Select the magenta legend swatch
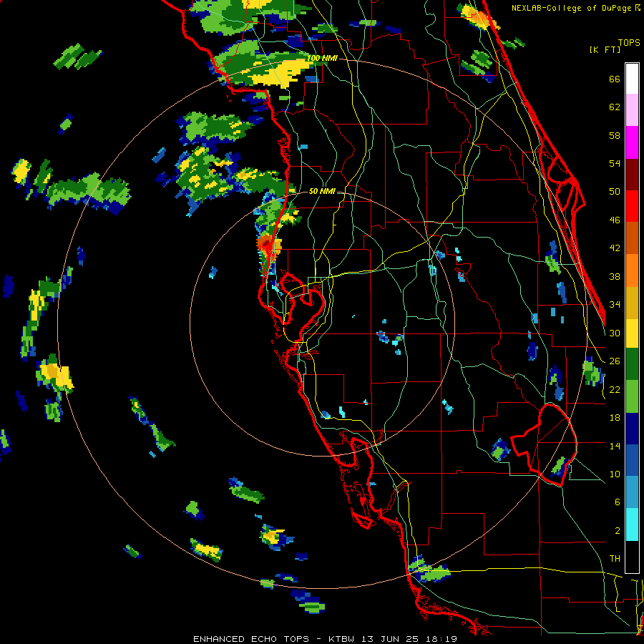 coord(632,142)
